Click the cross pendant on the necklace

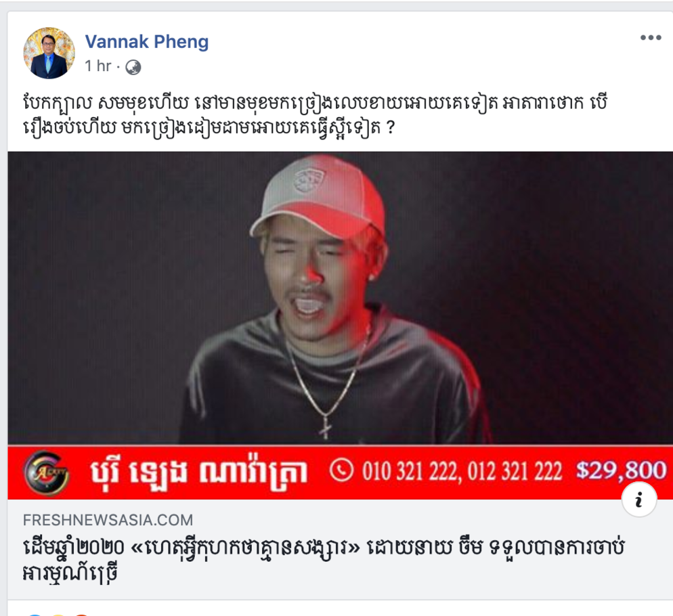tap(326, 427)
